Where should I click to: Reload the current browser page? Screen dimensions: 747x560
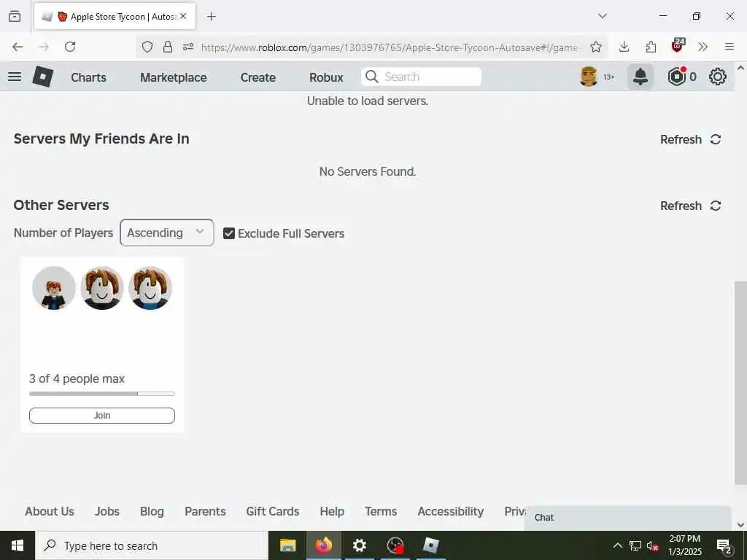click(x=70, y=47)
